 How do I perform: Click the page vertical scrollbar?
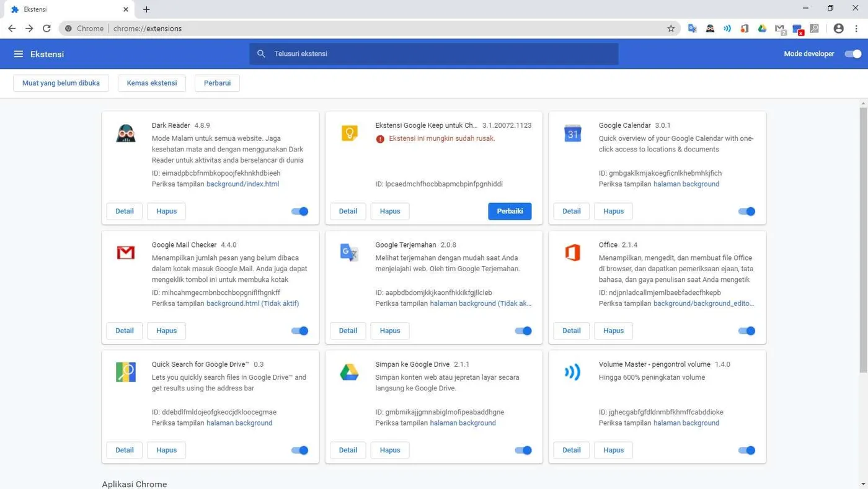[x=863, y=239]
